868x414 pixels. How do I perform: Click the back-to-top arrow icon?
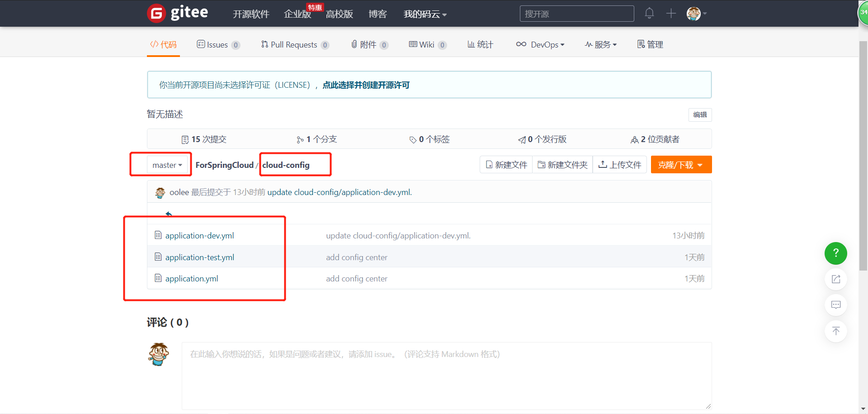[835, 331]
